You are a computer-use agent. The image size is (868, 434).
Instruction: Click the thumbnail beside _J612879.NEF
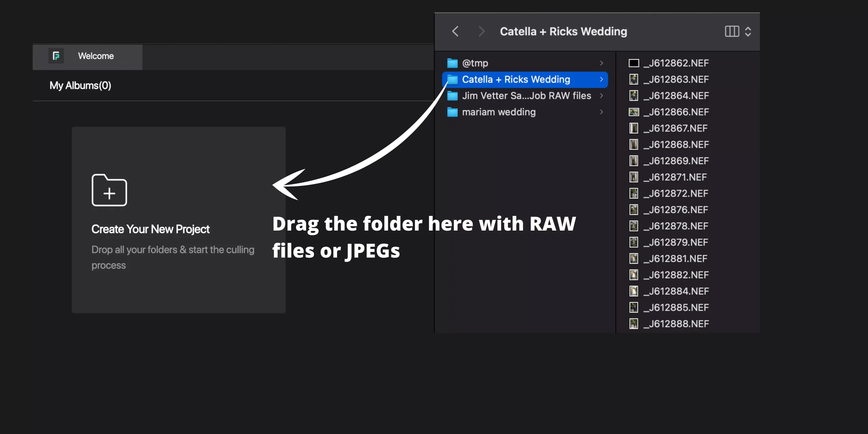634,242
